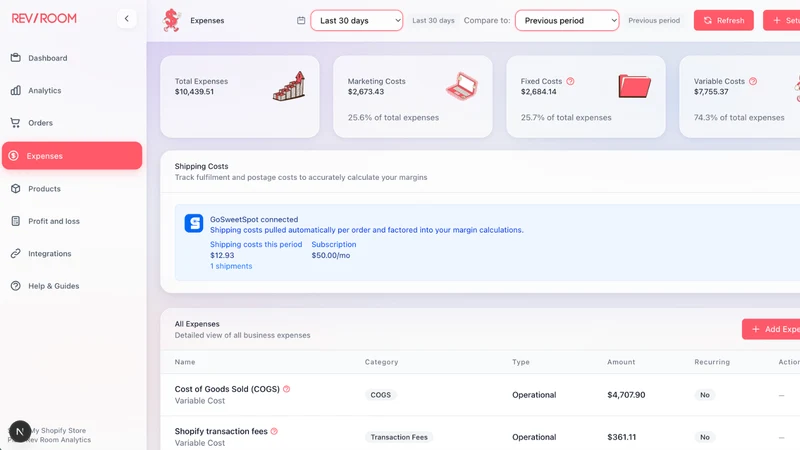Click Cost of Goods Sold (COGS) row name
This screenshot has height=450, width=800.
click(227, 389)
